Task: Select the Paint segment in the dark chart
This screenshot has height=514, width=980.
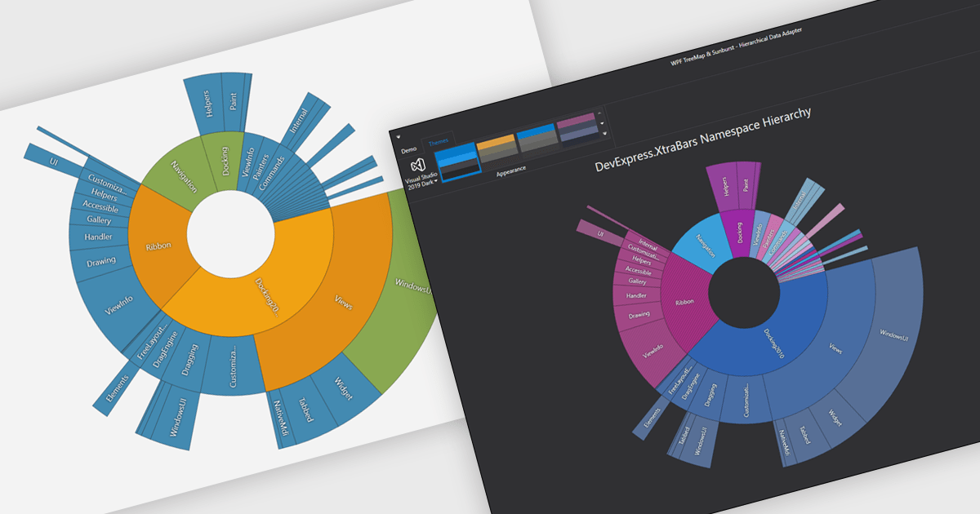Action: click(746, 185)
